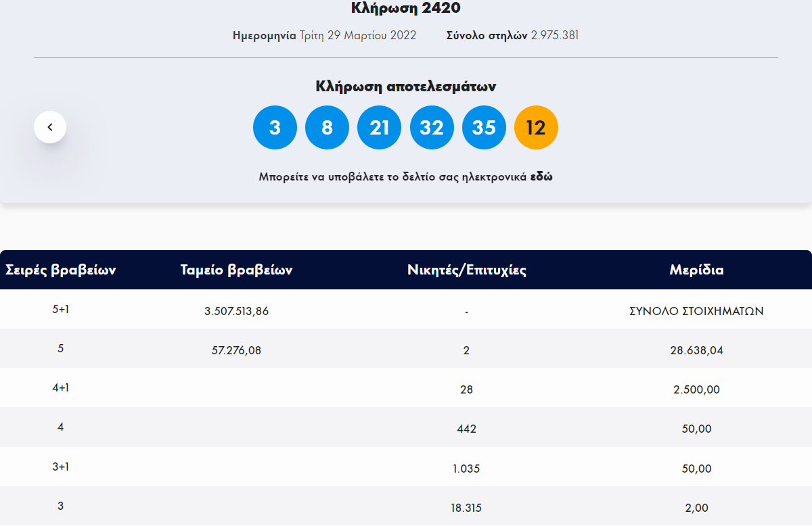Click the total columns value '2.975.381'
812x526 pixels.
click(x=555, y=35)
